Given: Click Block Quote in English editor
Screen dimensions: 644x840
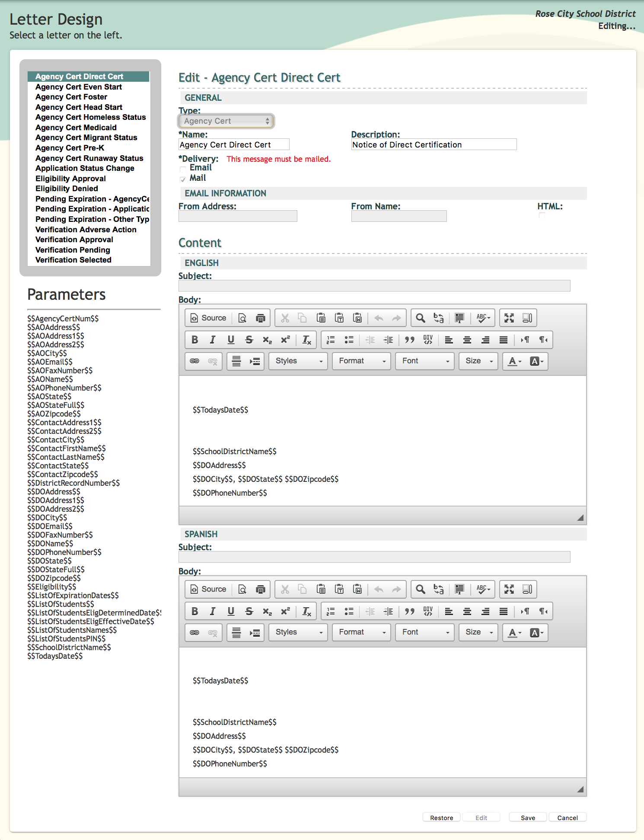Looking at the screenshot, I should 409,340.
